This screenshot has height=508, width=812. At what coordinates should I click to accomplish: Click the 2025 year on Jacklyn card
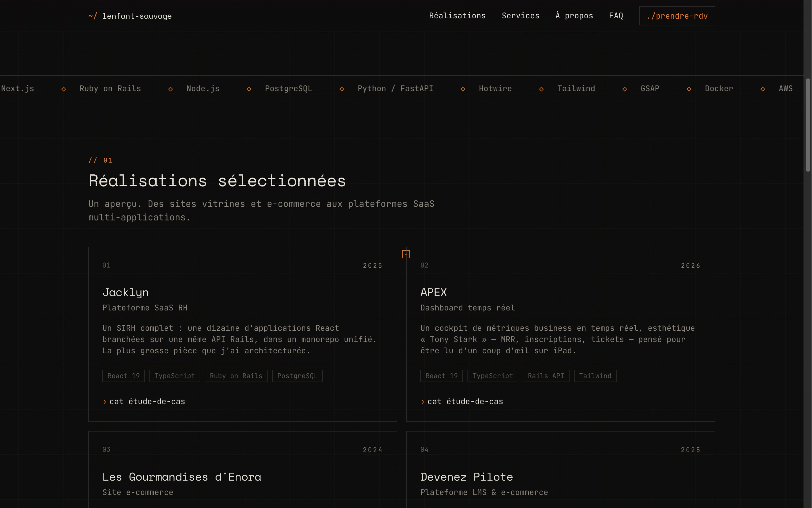(372, 265)
